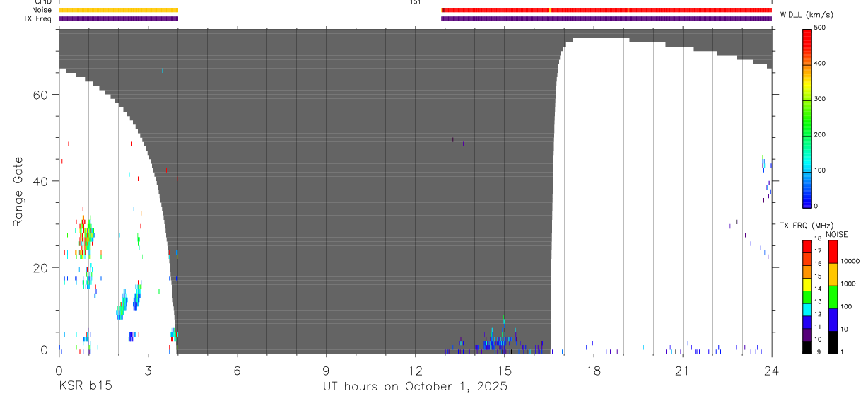Click the 18 tick on TX FRQ colorbar
This screenshot has height=401, width=868.
coord(817,239)
